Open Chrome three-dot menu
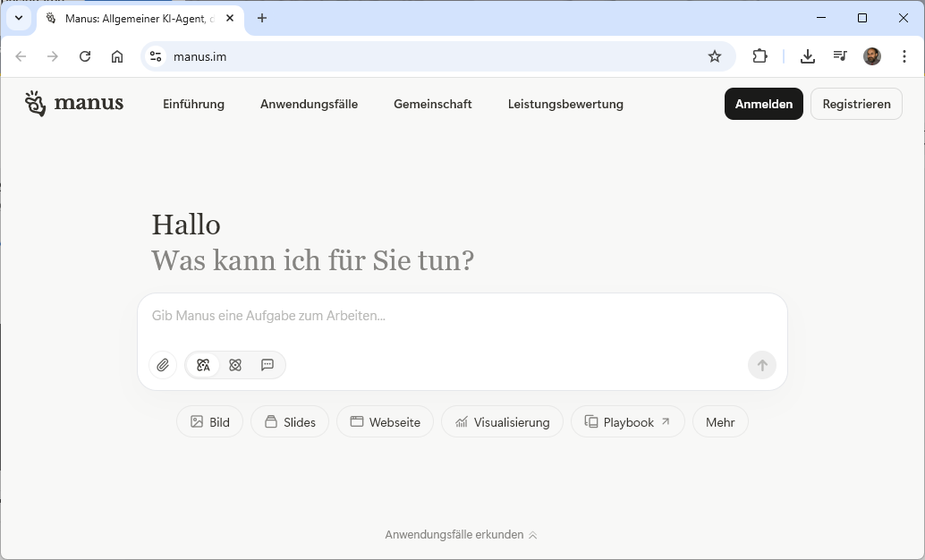This screenshot has height=560, width=925. tap(904, 56)
